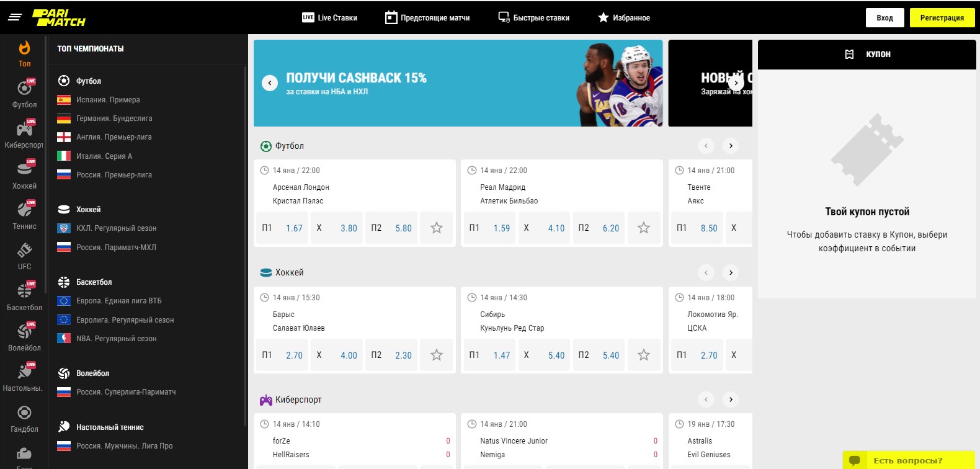Image resolution: width=980 pixels, height=469 pixels.
Task: Switch to Предстоящие матчи tab
Action: (427, 17)
